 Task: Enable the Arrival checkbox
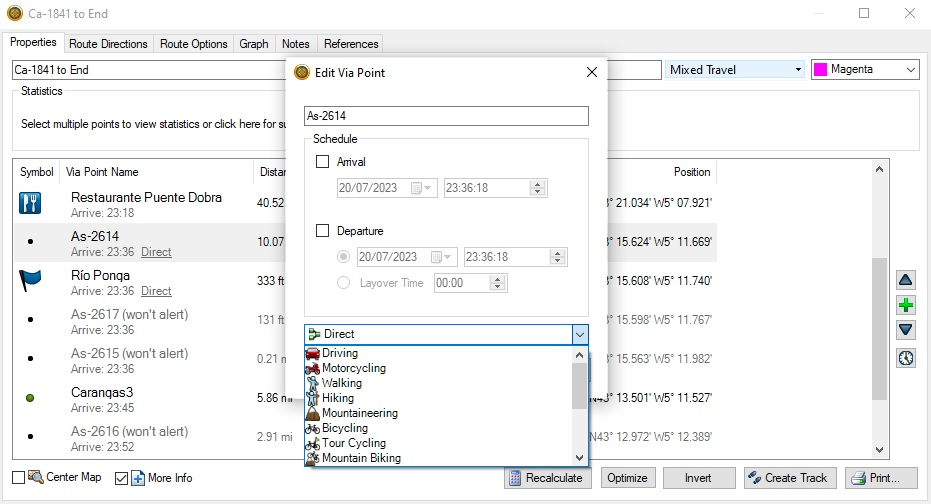323,162
